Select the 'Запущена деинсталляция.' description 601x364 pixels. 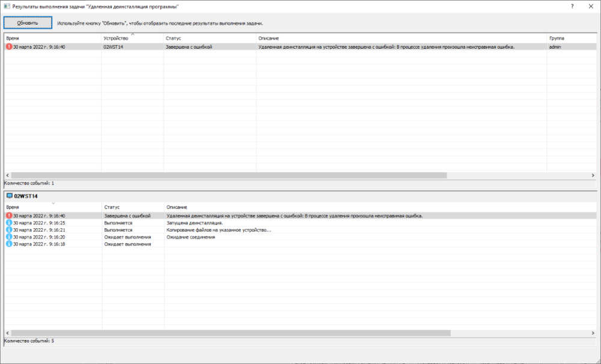[x=195, y=223]
